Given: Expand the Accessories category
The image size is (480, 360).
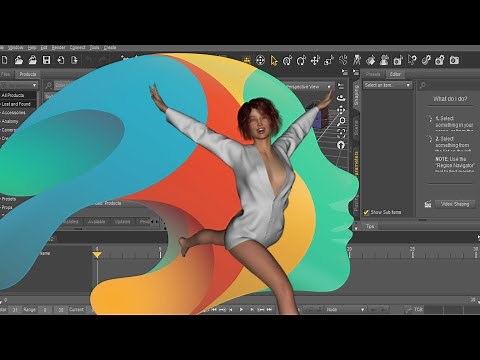Looking at the screenshot, I should (x=13, y=113).
